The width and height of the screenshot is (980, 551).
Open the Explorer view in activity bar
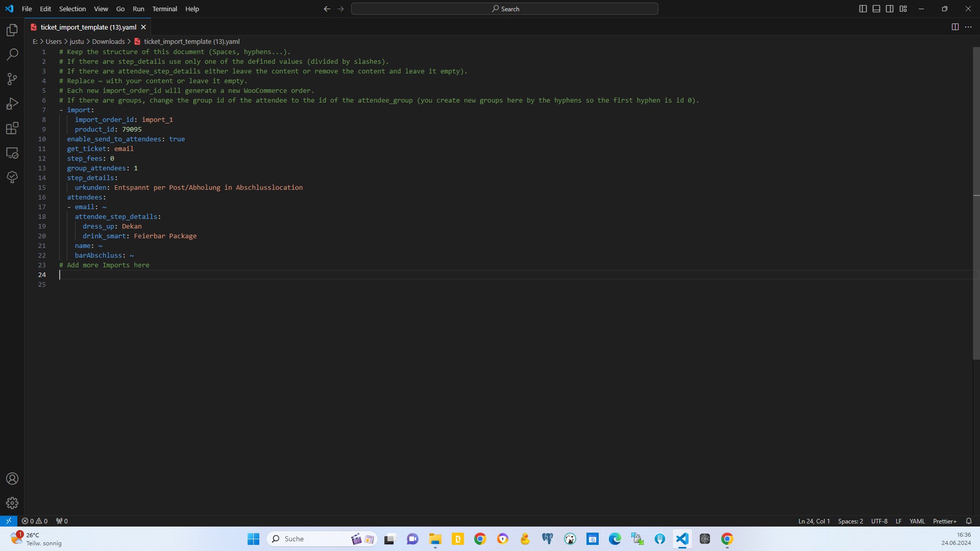coord(12,30)
